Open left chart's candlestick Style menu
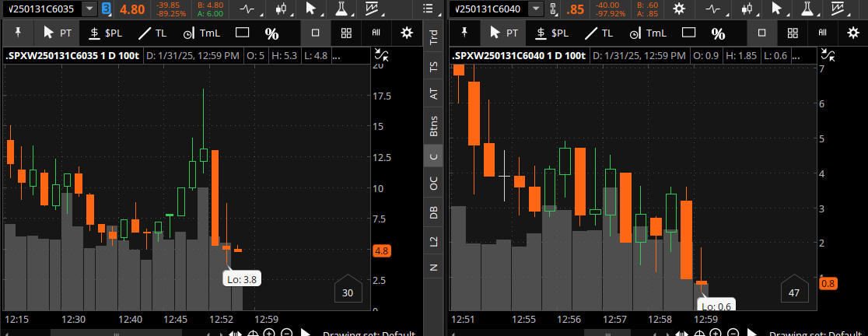Screen dimensions: 868x336 tap(281, 9)
